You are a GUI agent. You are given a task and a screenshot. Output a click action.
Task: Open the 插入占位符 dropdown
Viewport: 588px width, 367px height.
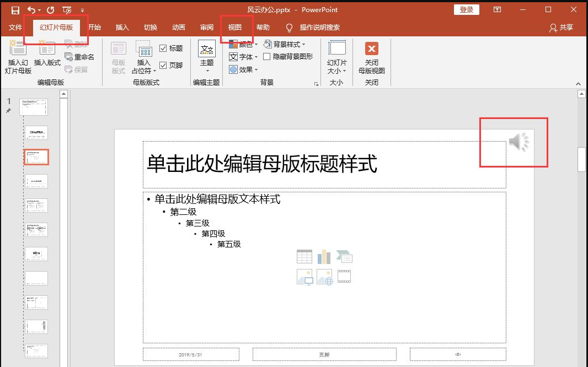(x=144, y=57)
